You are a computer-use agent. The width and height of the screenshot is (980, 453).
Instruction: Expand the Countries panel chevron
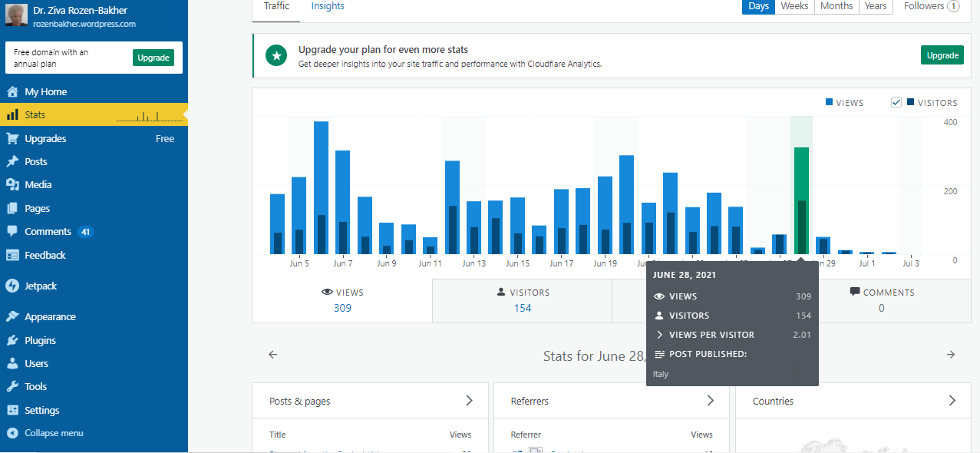(952, 401)
